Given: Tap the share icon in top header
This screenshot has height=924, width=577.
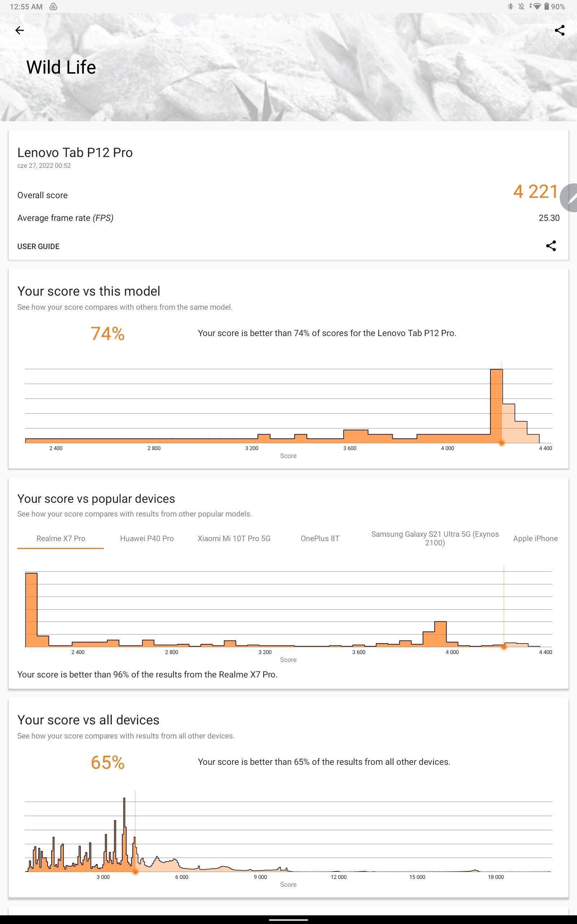Looking at the screenshot, I should 559,30.
